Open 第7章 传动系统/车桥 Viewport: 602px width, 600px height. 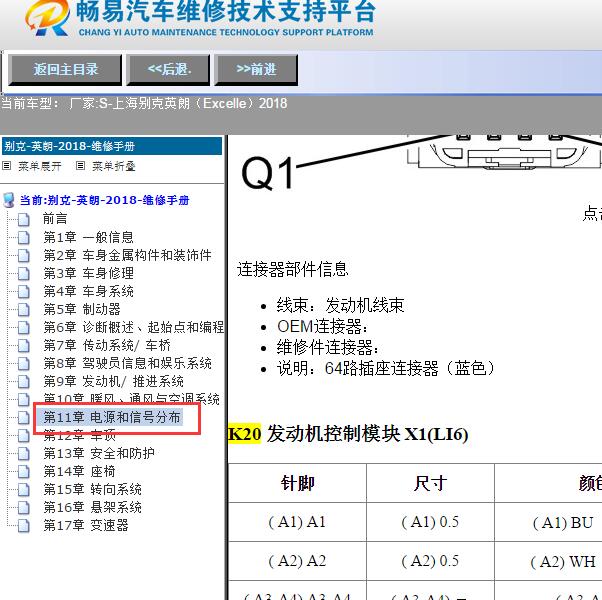pyautogui.click(x=107, y=345)
